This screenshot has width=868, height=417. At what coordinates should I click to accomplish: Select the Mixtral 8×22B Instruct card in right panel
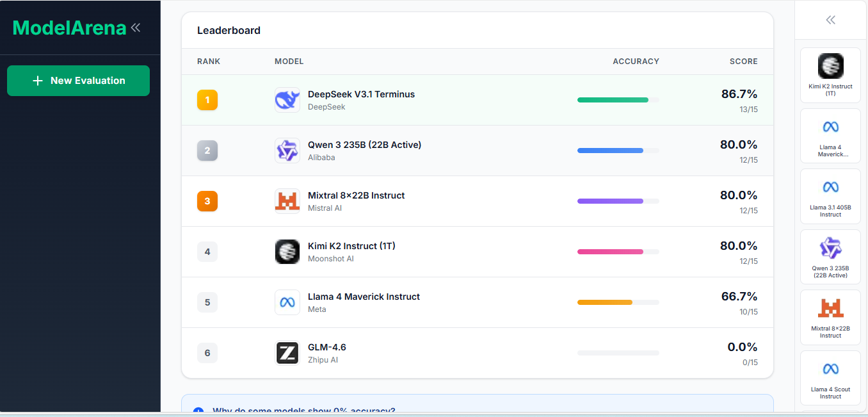tap(830, 317)
